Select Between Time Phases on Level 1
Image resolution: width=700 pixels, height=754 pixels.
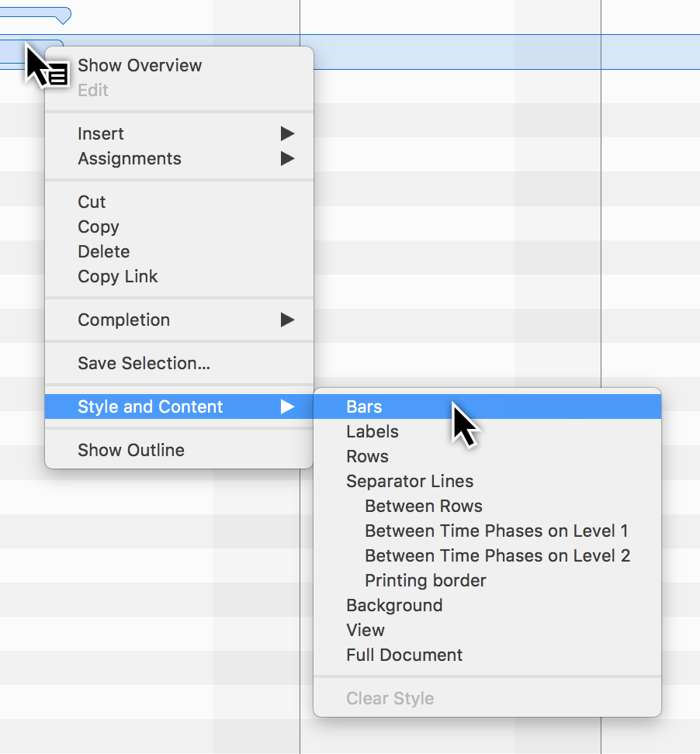[x=497, y=531]
